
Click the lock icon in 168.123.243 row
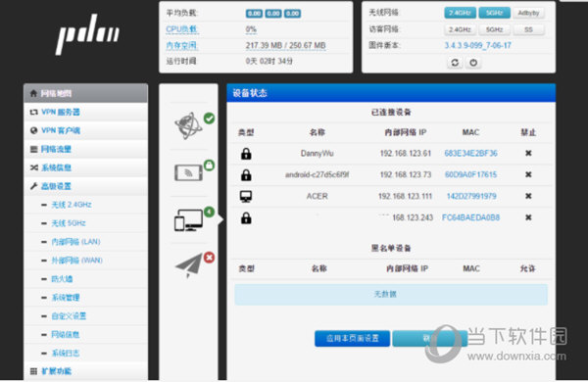[x=246, y=217]
